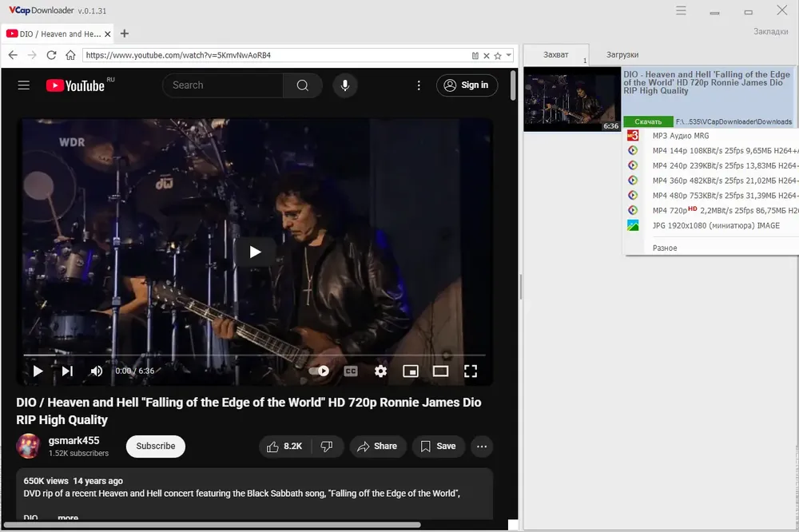Click the green Скачать download button
Image resolution: width=799 pixels, height=532 pixels.
[x=648, y=121]
